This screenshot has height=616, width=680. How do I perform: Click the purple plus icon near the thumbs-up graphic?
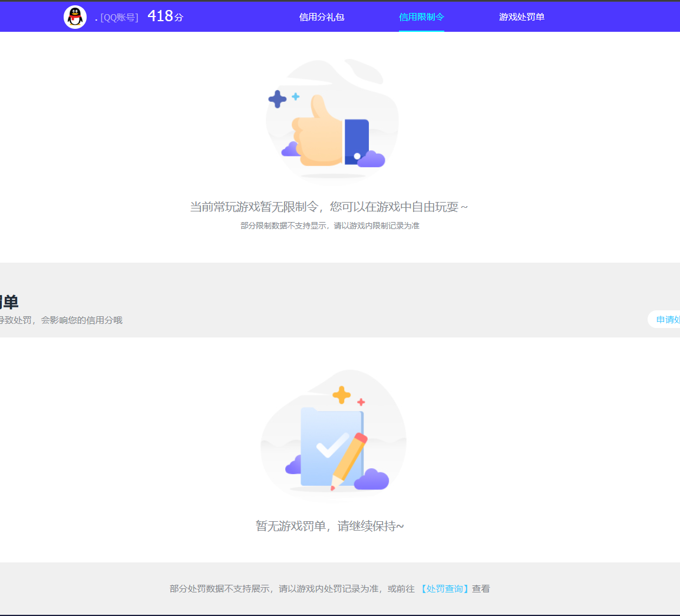point(276,99)
